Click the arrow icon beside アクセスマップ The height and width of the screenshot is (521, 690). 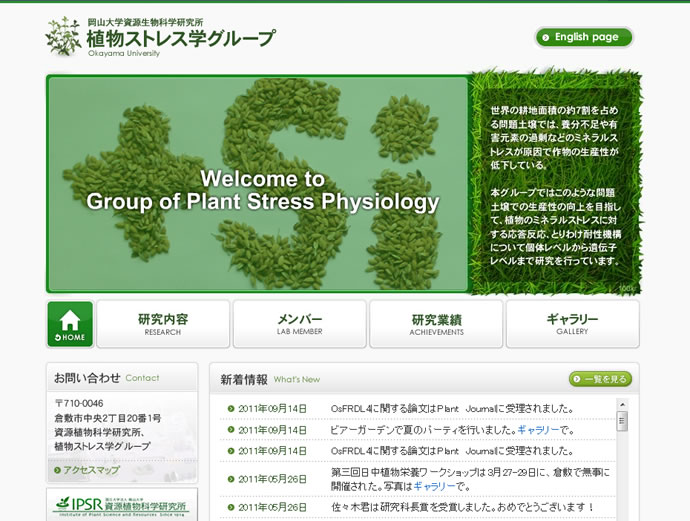coord(57,470)
